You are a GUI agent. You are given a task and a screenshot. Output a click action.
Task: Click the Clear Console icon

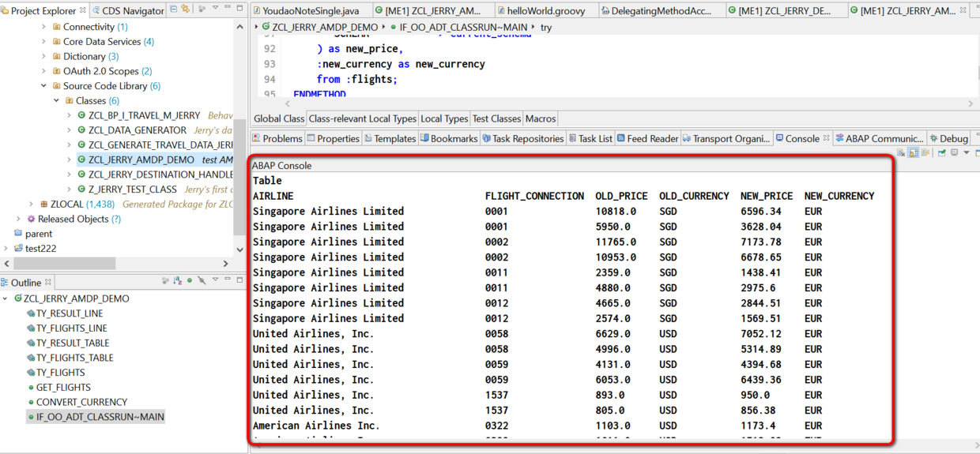(901, 152)
